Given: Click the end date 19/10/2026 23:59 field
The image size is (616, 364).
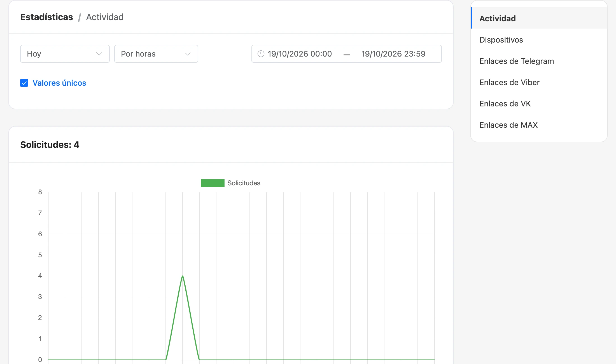Looking at the screenshot, I should click(393, 54).
